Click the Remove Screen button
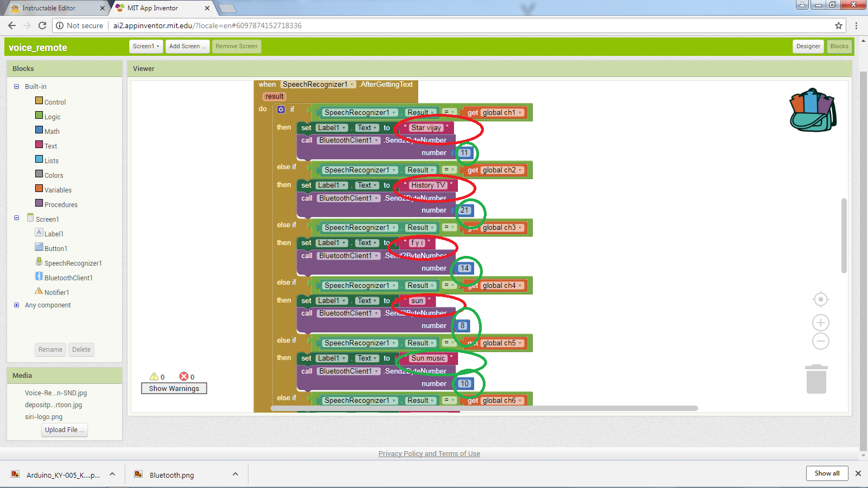The height and width of the screenshot is (488, 868). 237,47
